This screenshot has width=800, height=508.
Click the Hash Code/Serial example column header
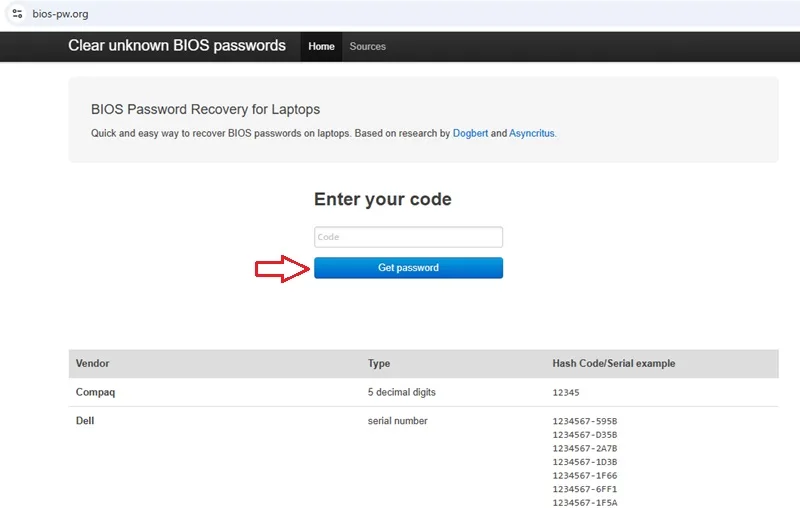point(614,363)
